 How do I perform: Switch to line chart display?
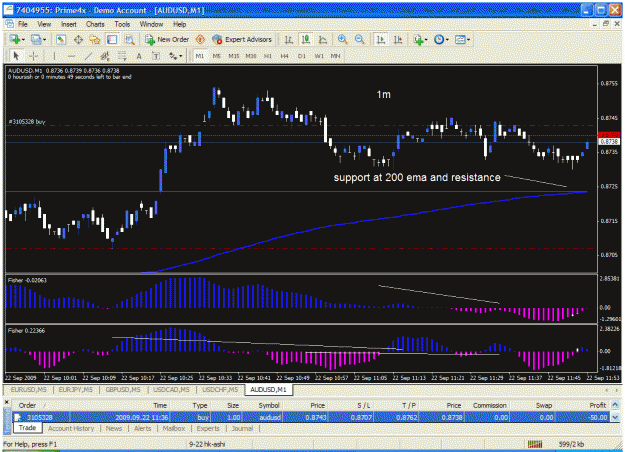323,39
